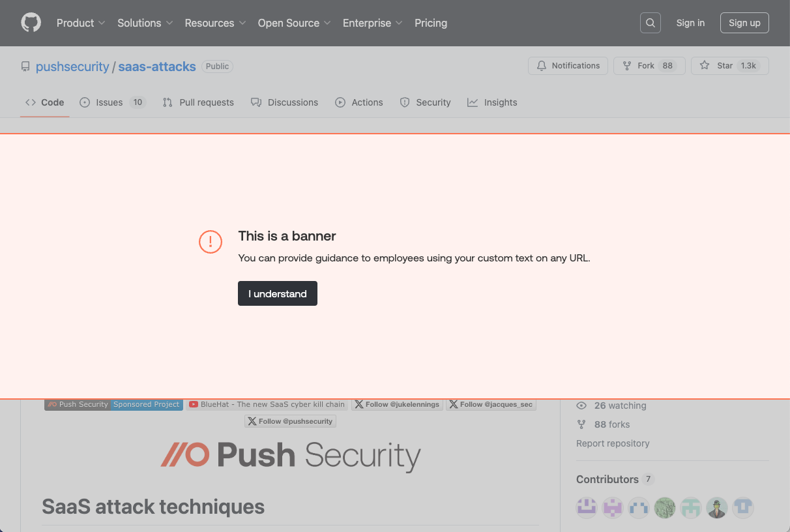This screenshot has height=532, width=790.
Task: Open the Contributors 7 heading link
Action: coord(615,479)
